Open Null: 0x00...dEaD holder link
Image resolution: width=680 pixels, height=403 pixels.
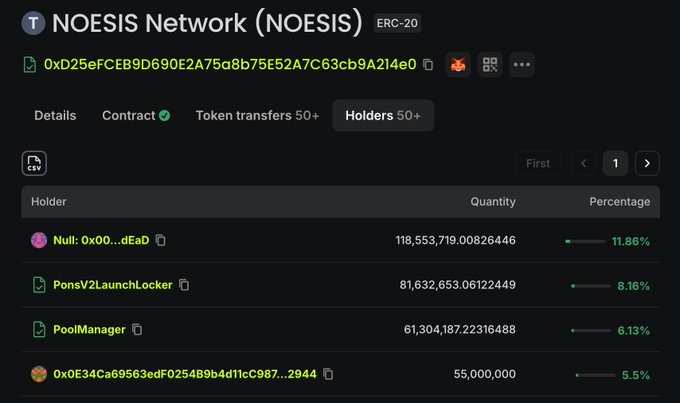[101, 240]
